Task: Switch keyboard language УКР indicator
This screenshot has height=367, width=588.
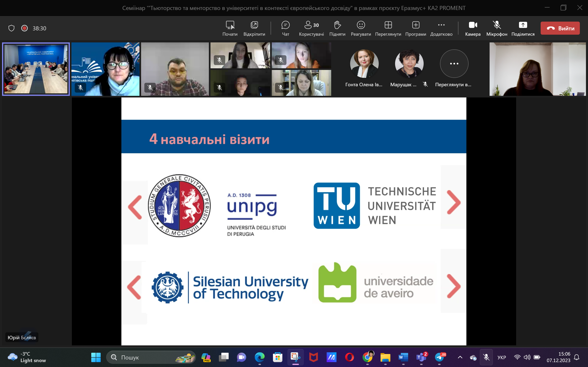Action: (x=501, y=357)
